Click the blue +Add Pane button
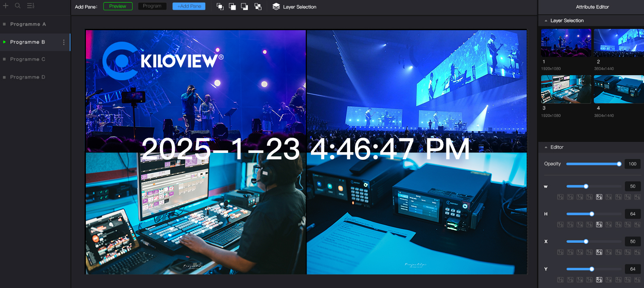The height and width of the screenshot is (288, 644). 189,6
